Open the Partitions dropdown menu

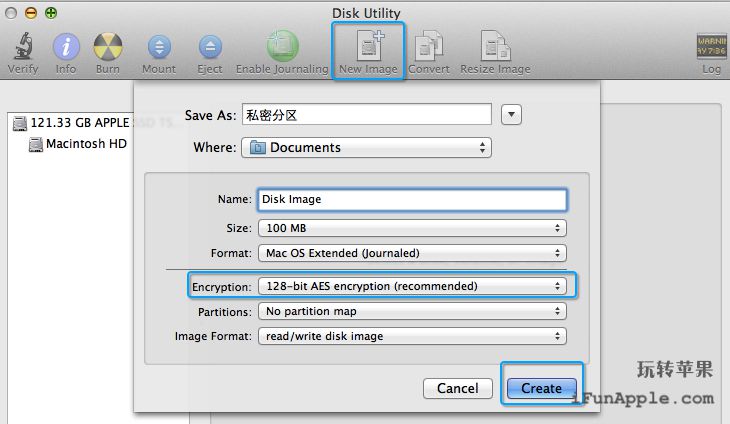(412, 311)
